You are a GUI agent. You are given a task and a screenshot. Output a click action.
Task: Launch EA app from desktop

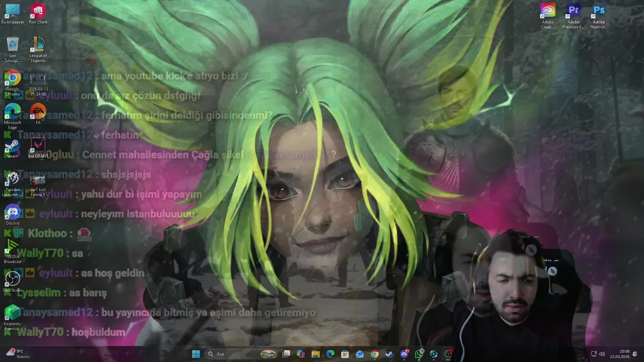(x=38, y=114)
